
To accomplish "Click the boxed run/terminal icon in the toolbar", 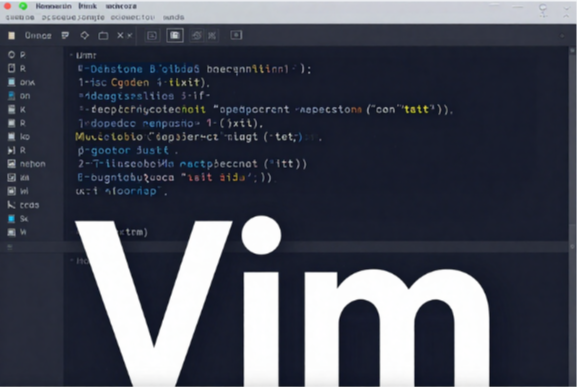I will click(152, 35).
